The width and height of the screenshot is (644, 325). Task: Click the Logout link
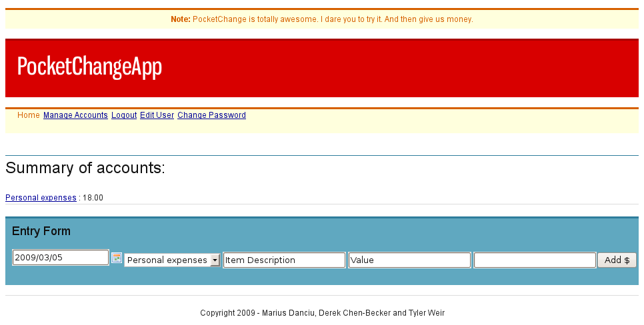point(124,115)
